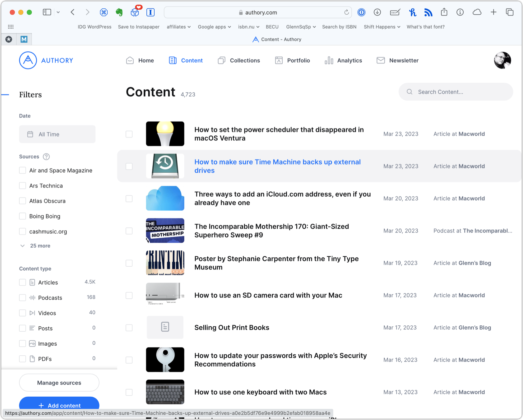This screenshot has height=420, width=523.
Task: Open the Instapaper I extension icon
Action: (x=150, y=12)
